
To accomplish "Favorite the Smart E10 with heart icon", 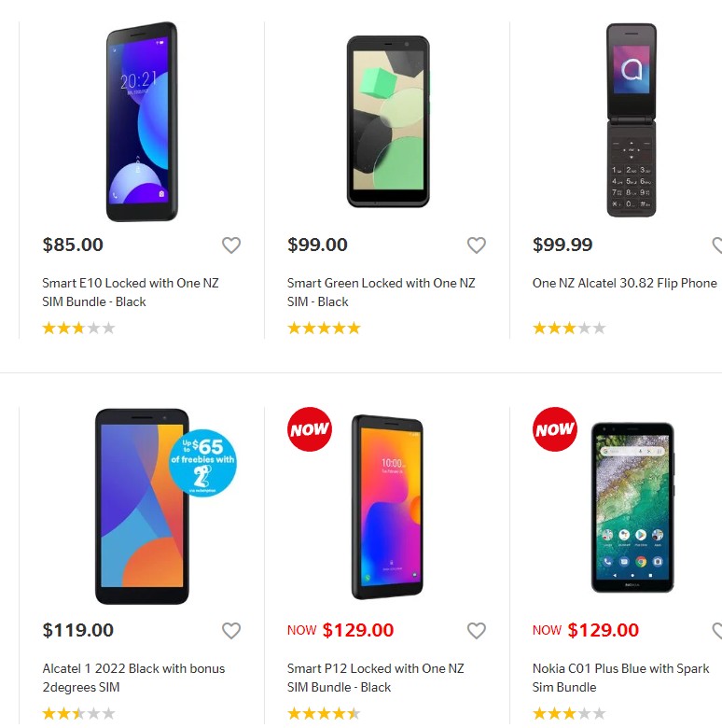I will click(231, 245).
